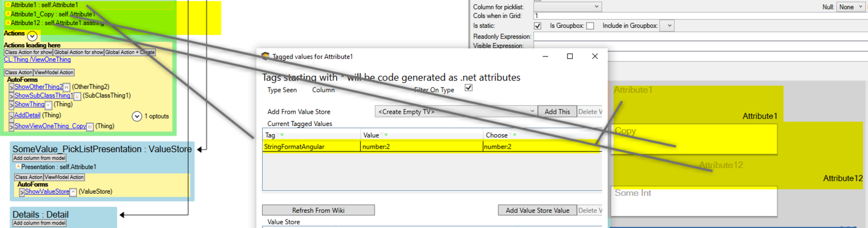The width and height of the screenshot is (868, 228).
Task: Click the icon beside ShowThing link
Action: click(x=48, y=104)
